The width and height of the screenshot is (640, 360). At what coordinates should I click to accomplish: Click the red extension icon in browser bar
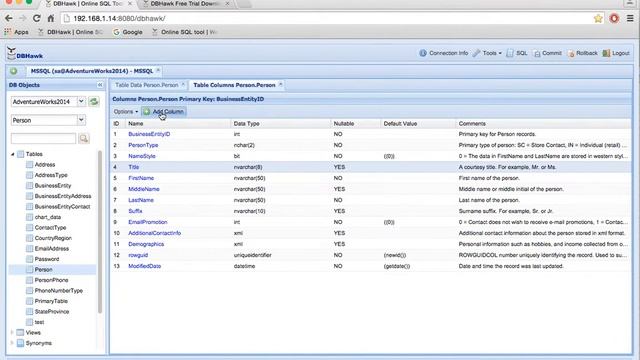(614, 18)
